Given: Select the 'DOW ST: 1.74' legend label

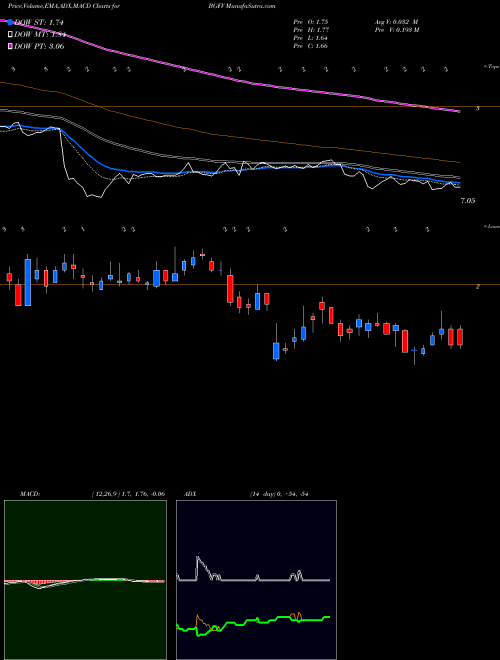Looking at the screenshot, I should pyautogui.click(x=38, y=23).
